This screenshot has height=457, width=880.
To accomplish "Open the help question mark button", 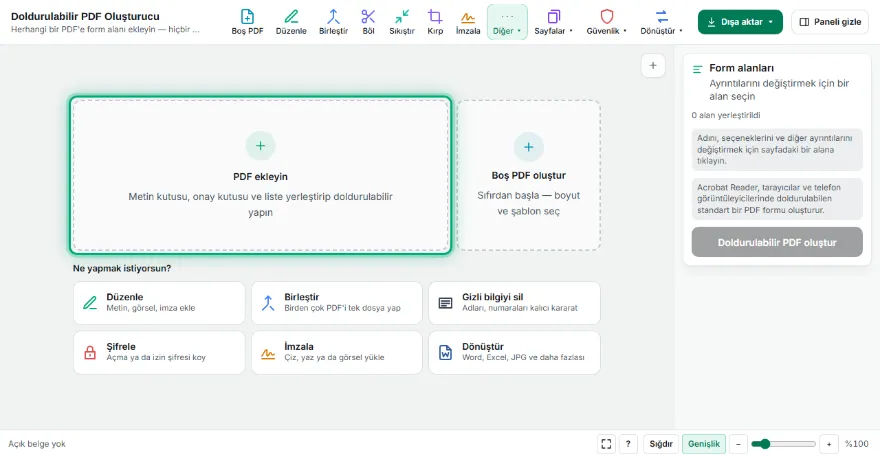I will click(x=628, y=444).
